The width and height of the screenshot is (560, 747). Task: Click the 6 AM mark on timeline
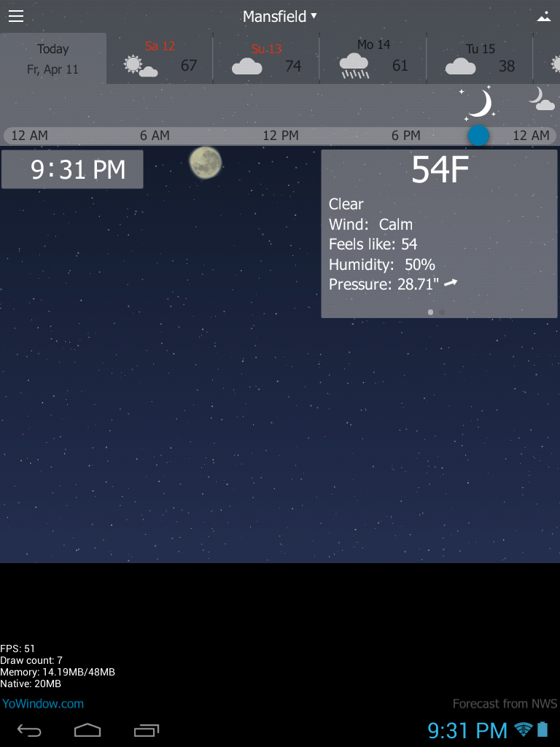[155, 136]
